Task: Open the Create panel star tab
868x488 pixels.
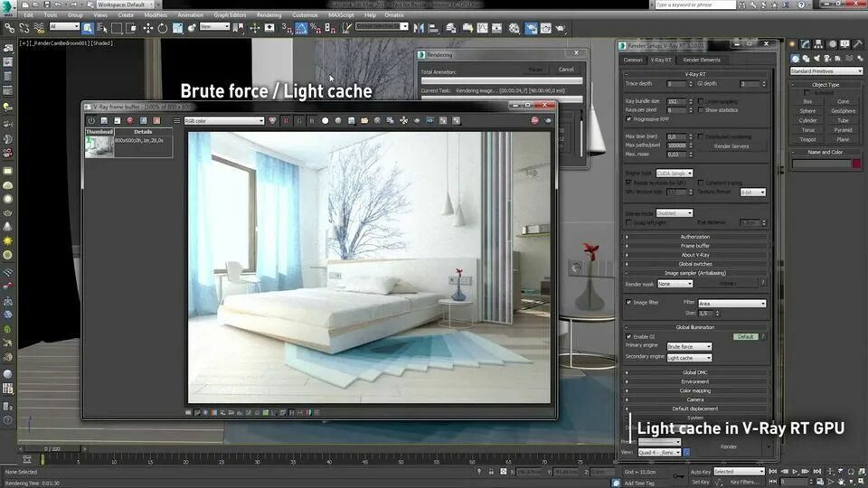Action: 792,43
